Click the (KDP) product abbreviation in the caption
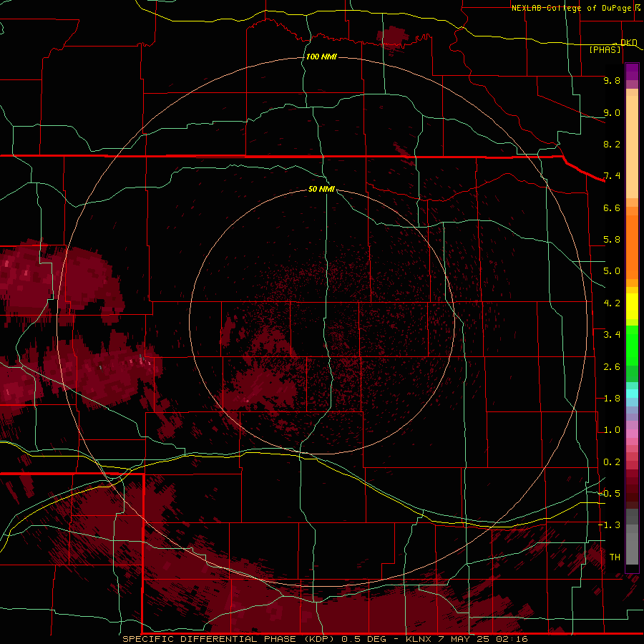This screenshot has height=644, width=644. [x=318, y=639]
